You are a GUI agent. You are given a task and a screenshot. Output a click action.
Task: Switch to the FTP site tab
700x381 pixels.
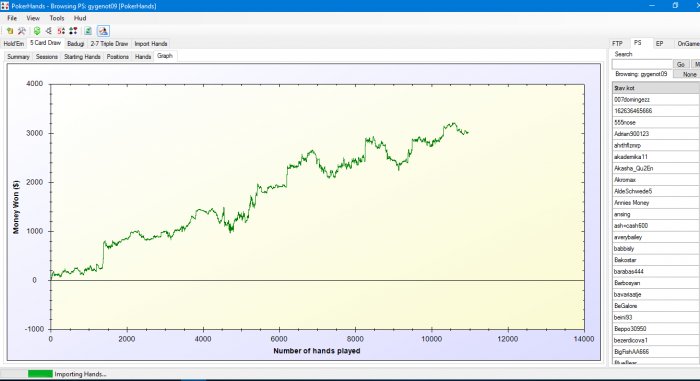(617, 43)
